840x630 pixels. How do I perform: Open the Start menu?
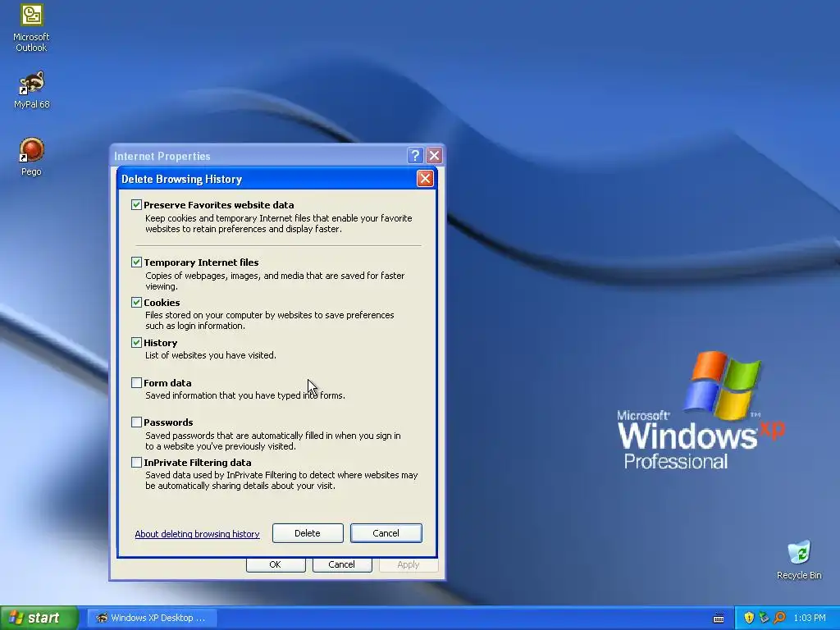pos(39,619)
